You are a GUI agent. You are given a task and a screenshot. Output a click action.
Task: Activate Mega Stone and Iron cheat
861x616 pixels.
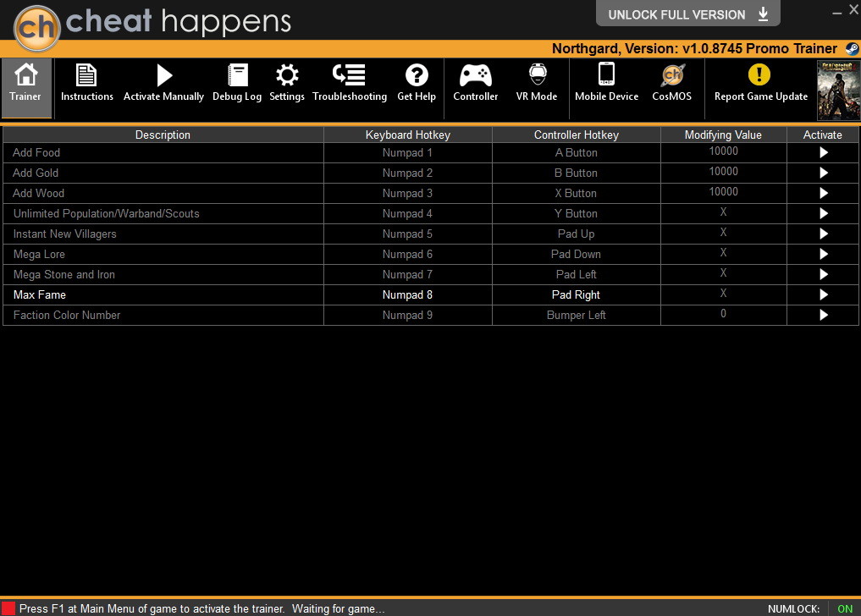click(x=823, y=274)
